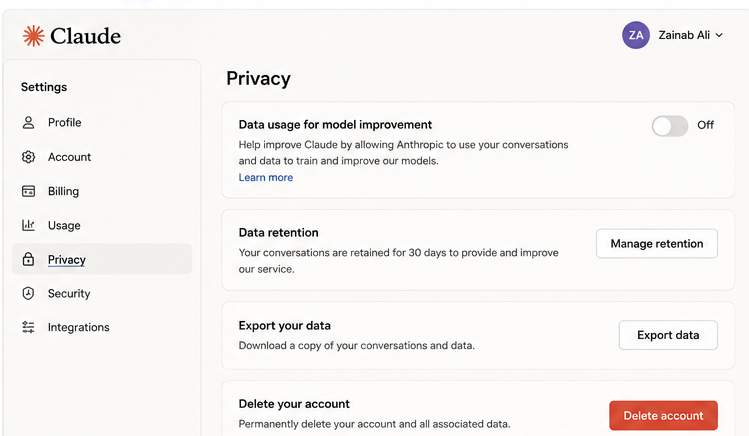Click the Security shield icon
The height and width of the screenshot is (436, 749).
(29, 293)
